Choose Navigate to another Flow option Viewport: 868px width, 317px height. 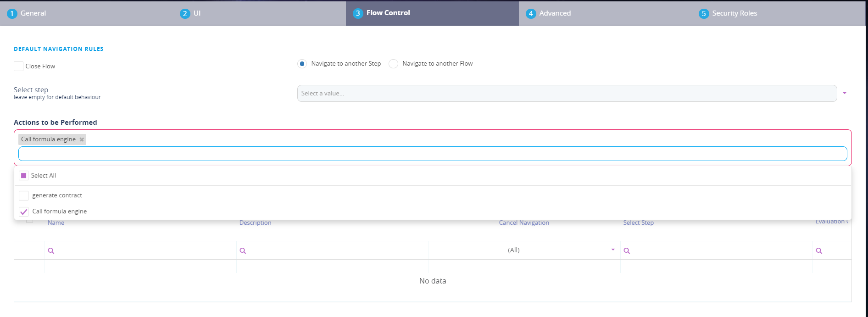pos(393,64)
